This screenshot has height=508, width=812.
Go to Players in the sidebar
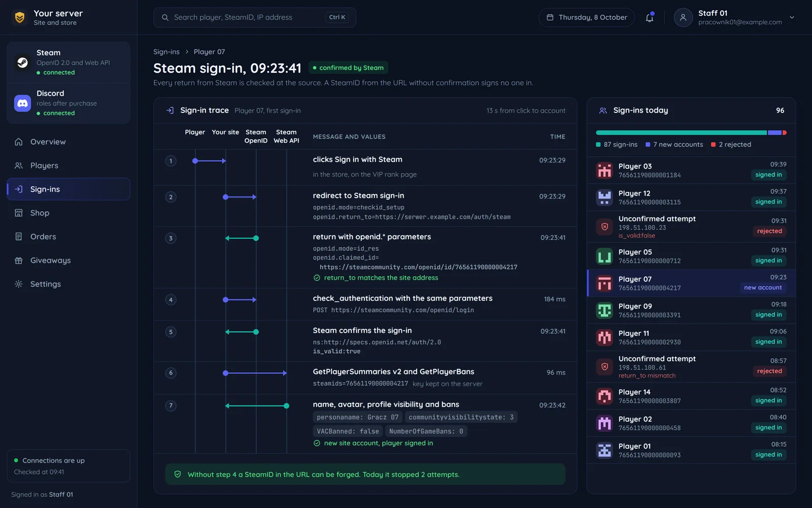click(69, 166)
